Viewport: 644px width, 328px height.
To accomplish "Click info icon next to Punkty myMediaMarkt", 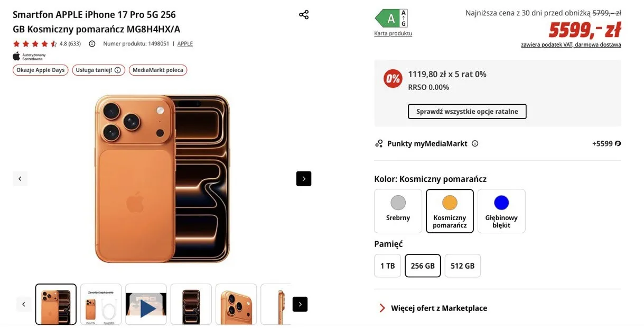I will pyautogui.click(x=475, y=143).
